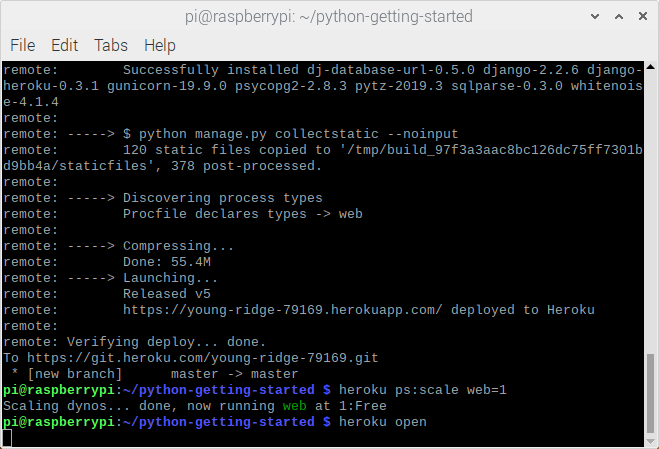This screenshot has width=659, height=449.
Task: Click the 'Released v5' line
Action: [166, 294]
